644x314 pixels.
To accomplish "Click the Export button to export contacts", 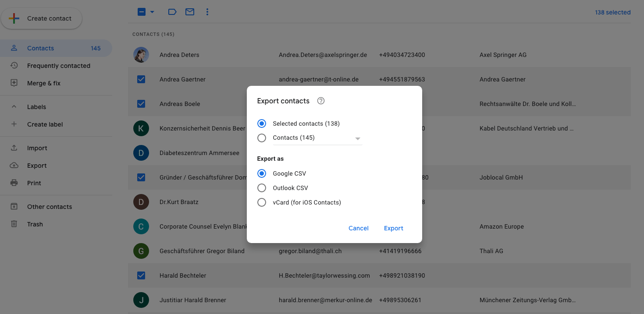I will [x=393, y=228].
